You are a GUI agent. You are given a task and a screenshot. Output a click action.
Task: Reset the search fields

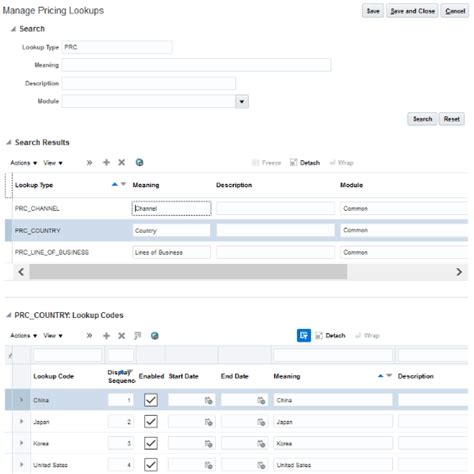[x=452, y=119]
